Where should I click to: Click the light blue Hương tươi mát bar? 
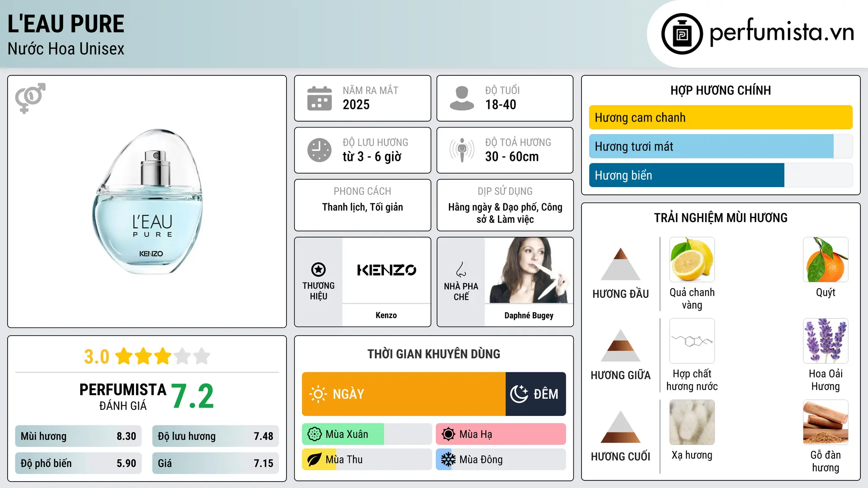point(711,146)
